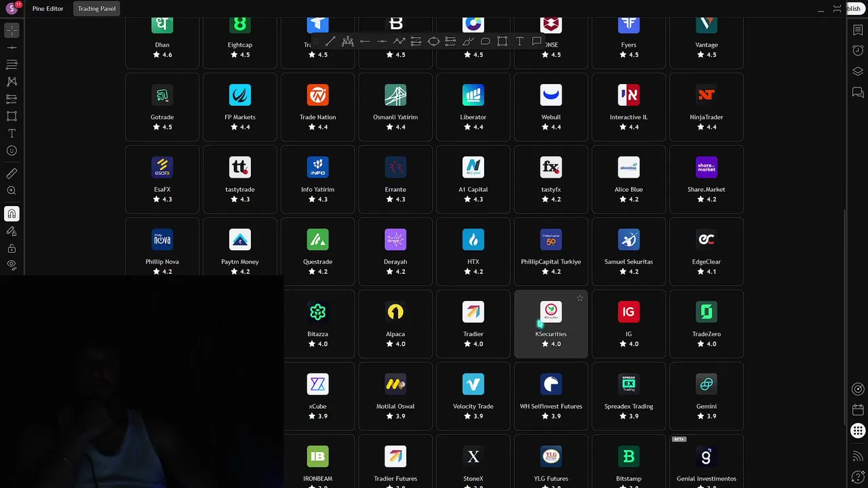The height and width of the screenshot is (488, 868).
Task: Open the Questrade broker
Action: pyautogui.click(x=317, y=252)
